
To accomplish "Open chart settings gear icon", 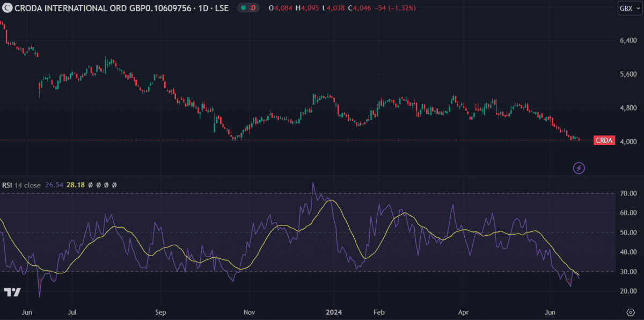I will [631, 312].
